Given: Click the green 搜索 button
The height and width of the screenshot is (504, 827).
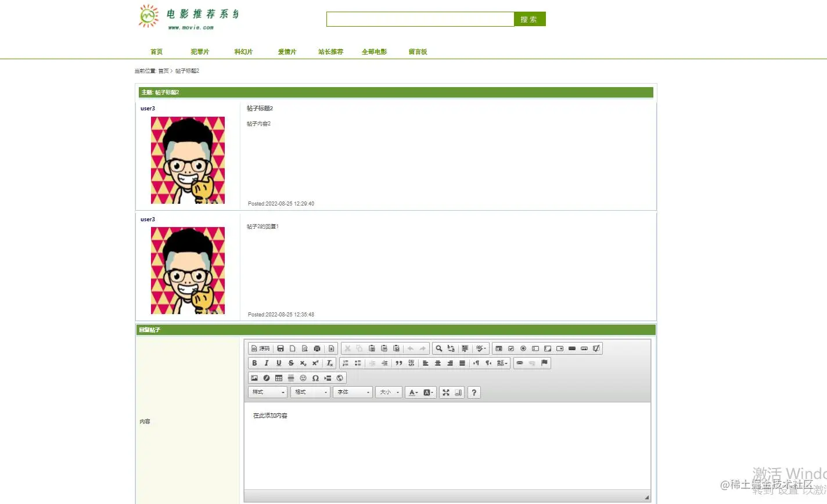Looking at the screenshot, I should [x=530, y=19].
